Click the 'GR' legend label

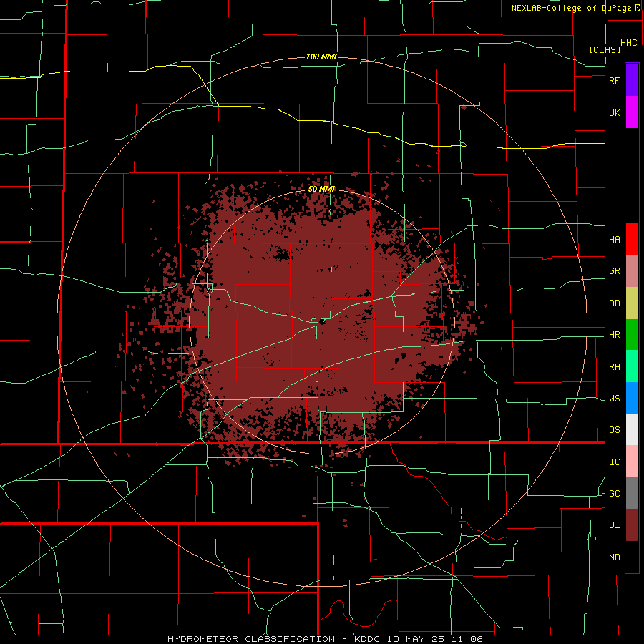click(614, 271)
